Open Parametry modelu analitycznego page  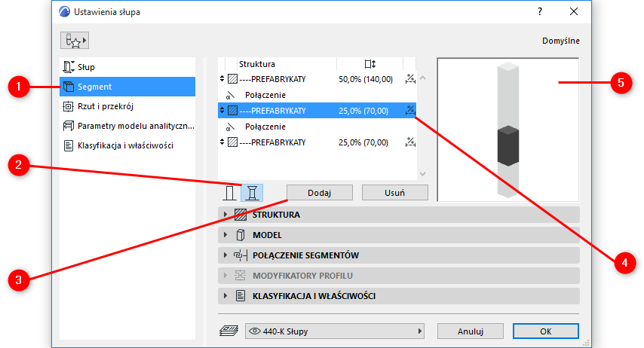pyautogui.click(x=127, y=126)
